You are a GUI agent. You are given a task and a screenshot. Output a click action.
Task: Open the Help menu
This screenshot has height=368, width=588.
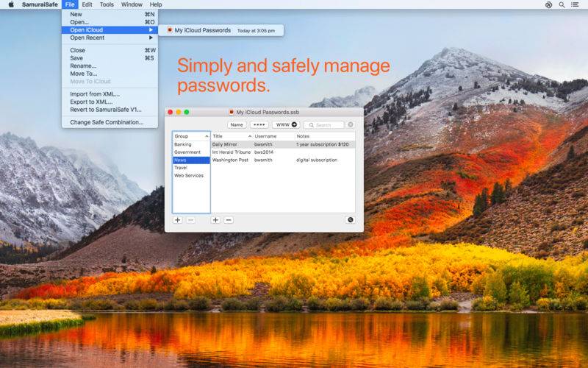(x=156, y=4)
